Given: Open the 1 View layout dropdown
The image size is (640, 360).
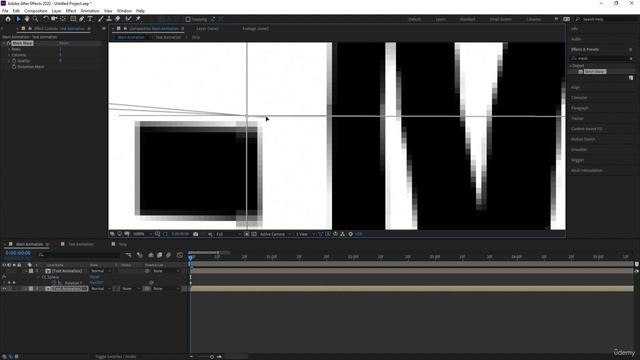Looking at the screenshot, I should [305, 234].
